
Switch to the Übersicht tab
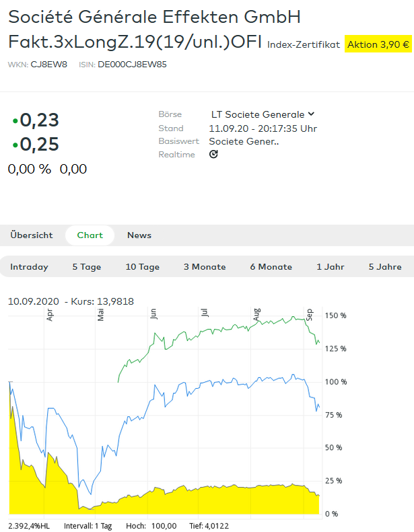(x=32, y=235)
